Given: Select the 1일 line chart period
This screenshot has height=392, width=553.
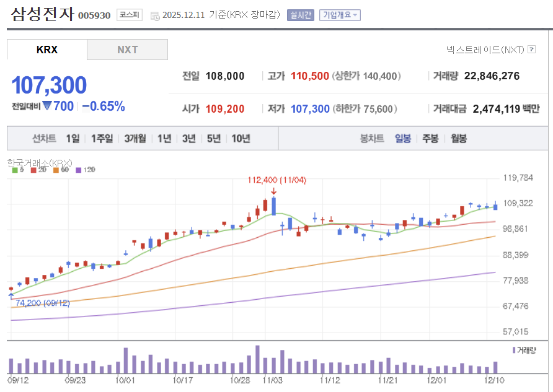Looking at the screenshot, I should point(73,139).
